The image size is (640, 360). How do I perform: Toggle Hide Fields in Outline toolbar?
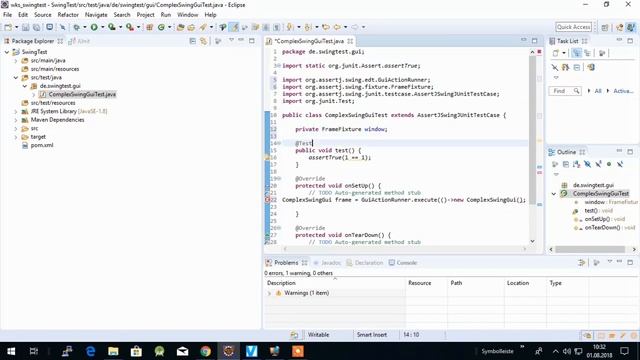[587, 164]
